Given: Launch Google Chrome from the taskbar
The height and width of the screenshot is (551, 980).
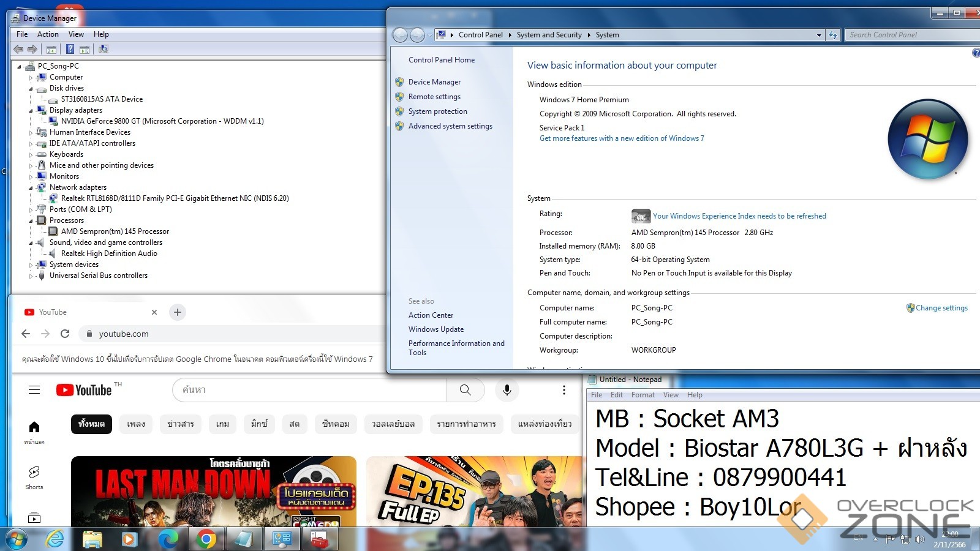Looking at the screenshot, I should [x=206, y=539].
